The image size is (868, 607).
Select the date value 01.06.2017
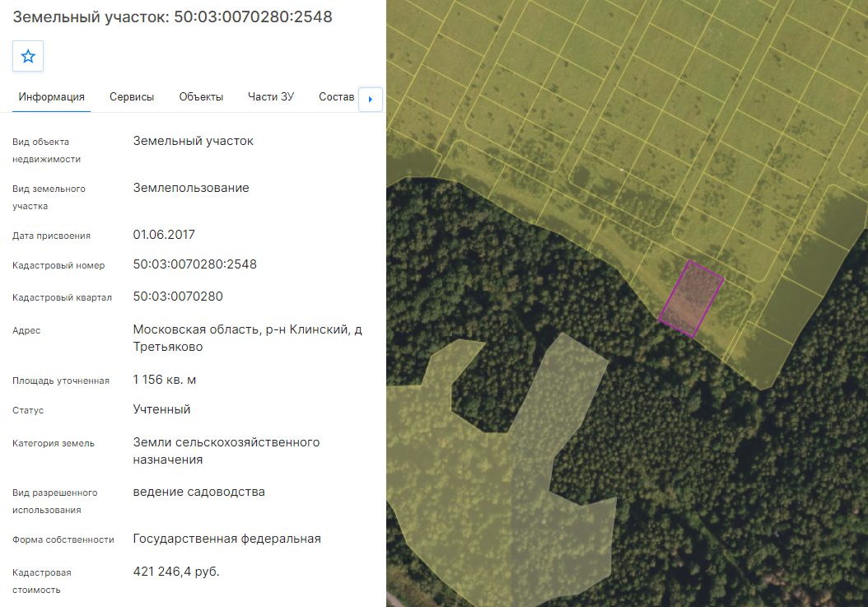point(164,235)
